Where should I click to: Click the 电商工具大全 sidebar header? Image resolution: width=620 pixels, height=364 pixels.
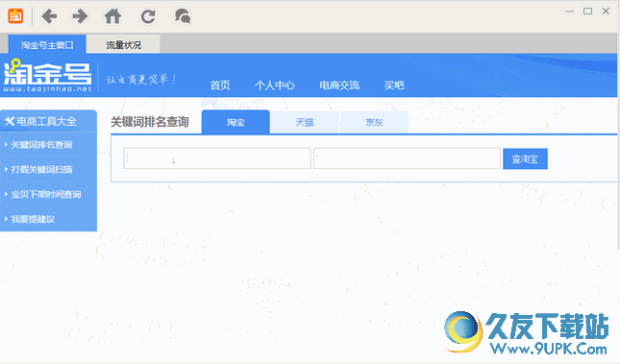[x=48, y=121]
